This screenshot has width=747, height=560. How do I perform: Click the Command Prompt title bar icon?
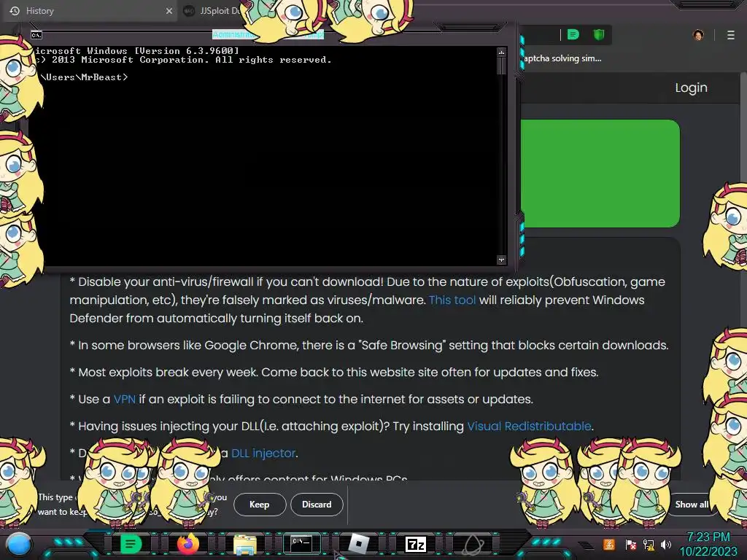(x=36, y=35)
